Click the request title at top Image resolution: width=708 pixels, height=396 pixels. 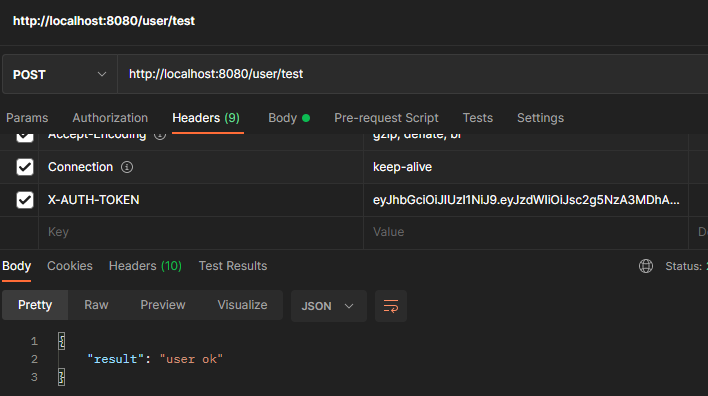(x=104, y=21)
